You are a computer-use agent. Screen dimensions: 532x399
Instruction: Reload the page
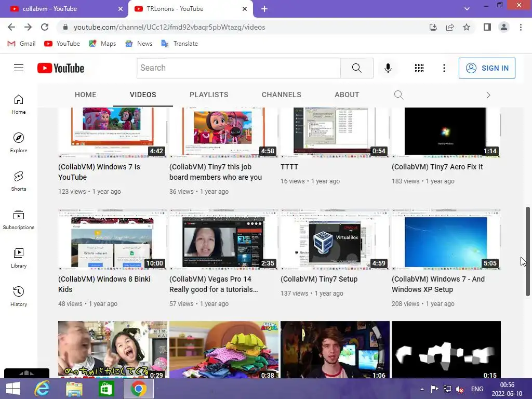[45, 27]
